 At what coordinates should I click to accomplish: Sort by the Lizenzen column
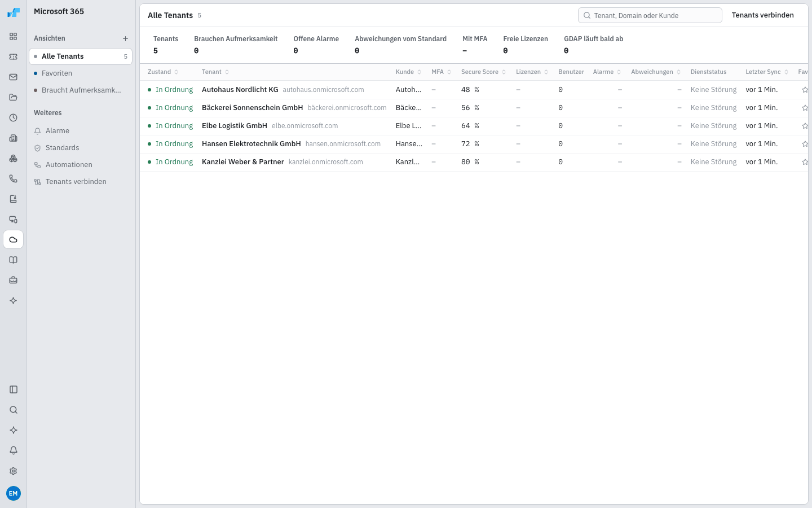532,72
